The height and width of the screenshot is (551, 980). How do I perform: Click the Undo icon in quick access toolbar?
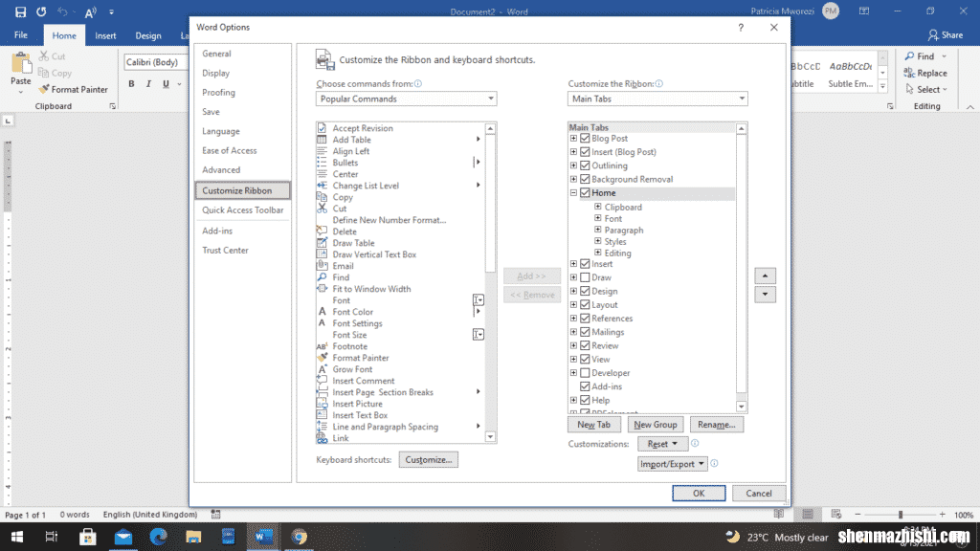pos(62,11)
